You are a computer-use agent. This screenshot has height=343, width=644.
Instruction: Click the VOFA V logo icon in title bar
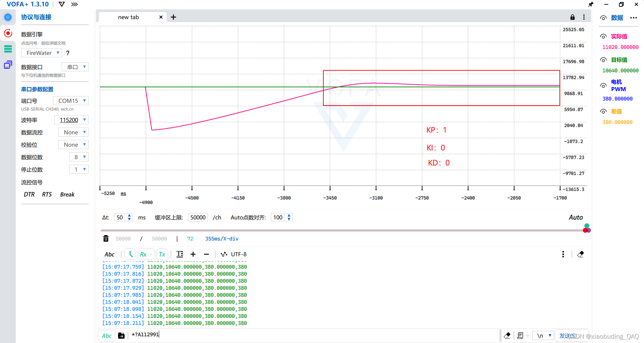point(62,4)
